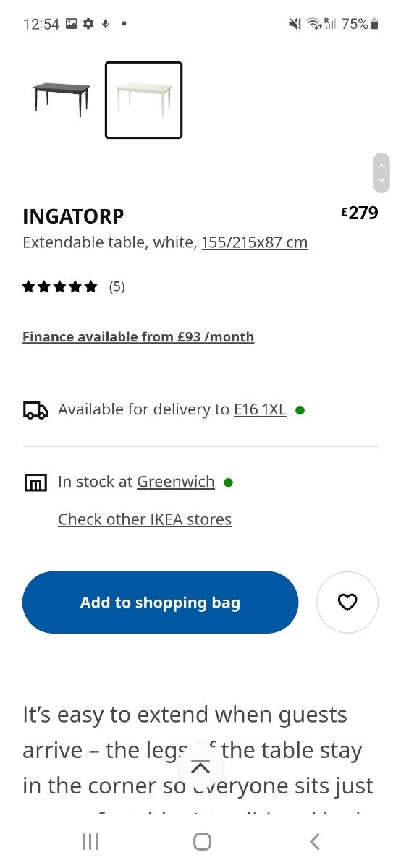Add to shopping bag
The width and height of the screenshot is (401, 868).
click(x=160, y=603)
